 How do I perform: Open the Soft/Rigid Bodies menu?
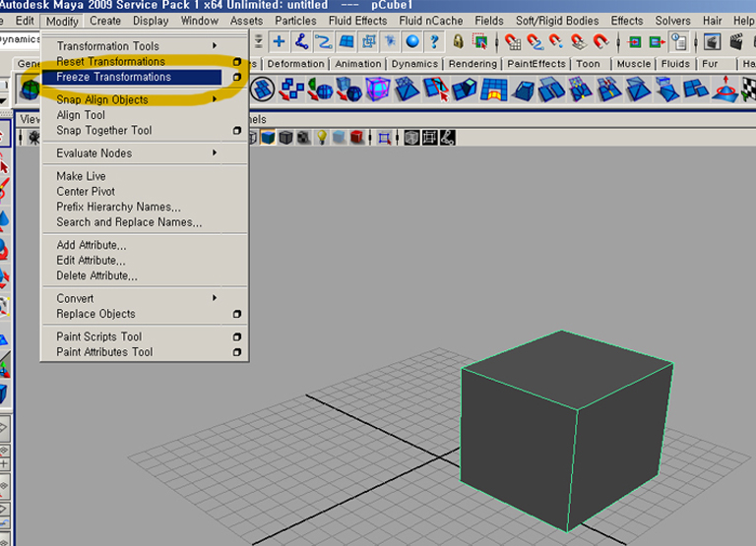tap(557, 21)
